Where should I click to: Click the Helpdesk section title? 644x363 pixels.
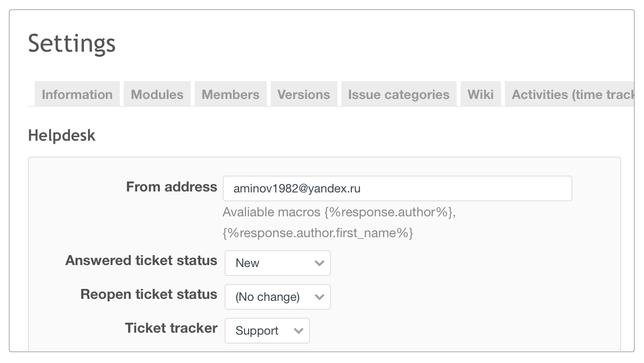(x=62, y=135)
